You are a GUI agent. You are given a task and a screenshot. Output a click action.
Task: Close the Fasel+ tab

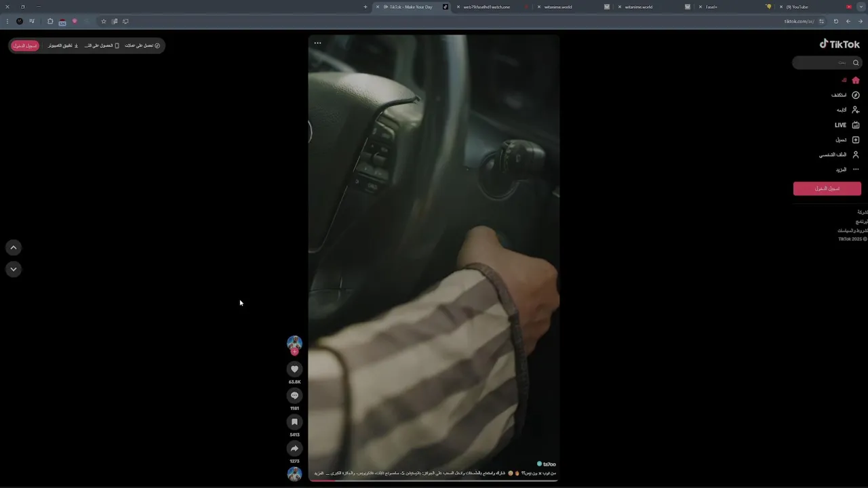coord(700,7)
